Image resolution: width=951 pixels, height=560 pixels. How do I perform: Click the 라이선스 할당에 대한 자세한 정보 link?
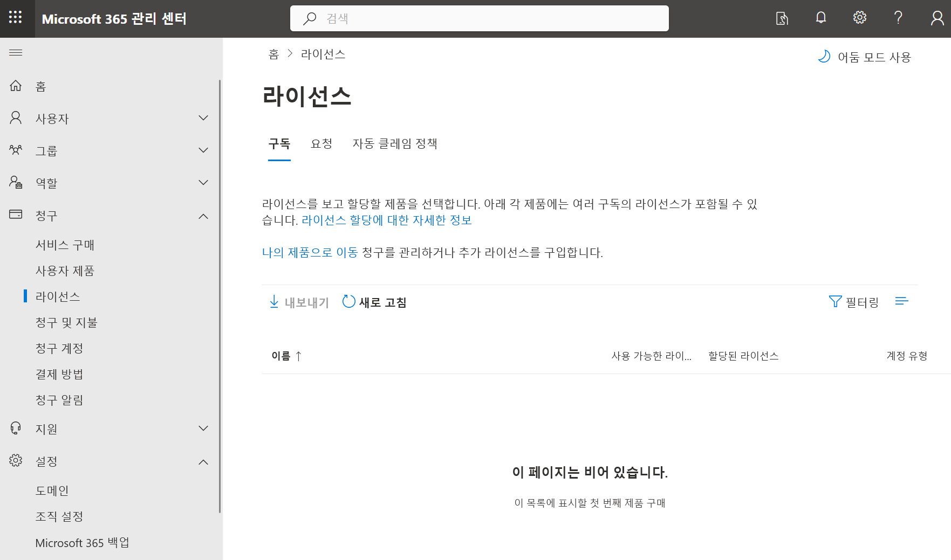pyautogui.click(x=387, y=220)
